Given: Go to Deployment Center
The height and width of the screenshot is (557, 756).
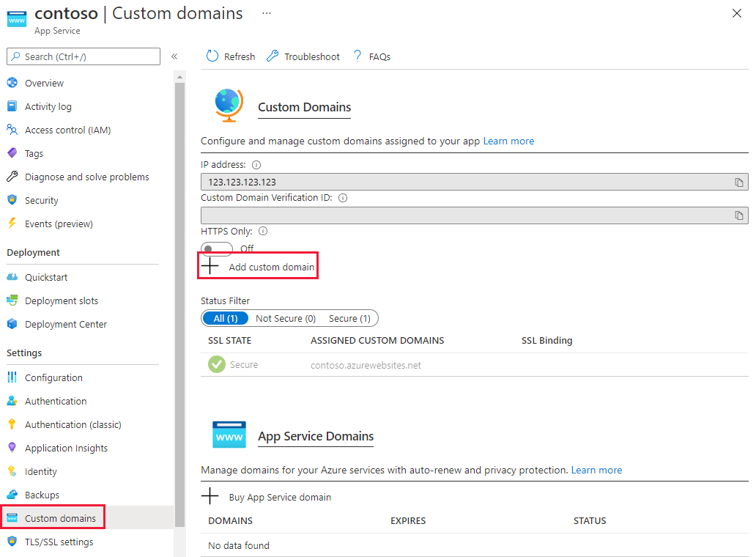Looking at the screenshot, I should tap(65, 324).
